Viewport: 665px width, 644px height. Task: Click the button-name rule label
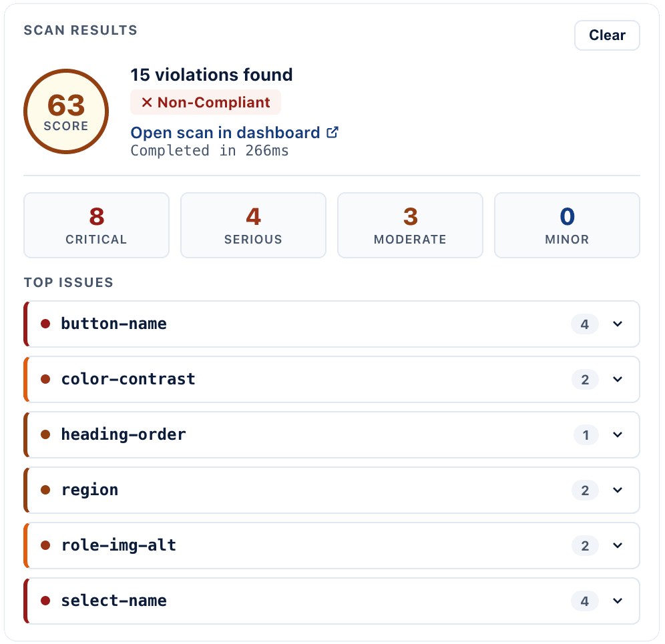pyautogui.click(x=114, y=324)
